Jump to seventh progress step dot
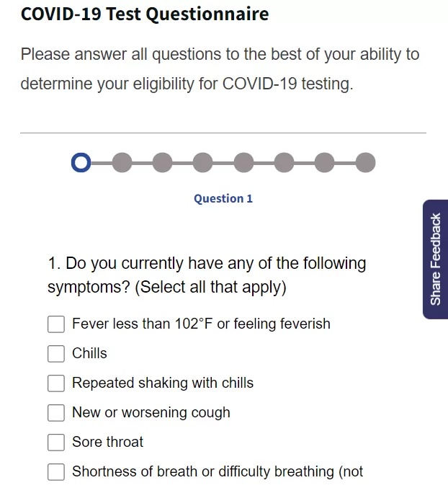The image size is (448, 493). click(325, 163)
